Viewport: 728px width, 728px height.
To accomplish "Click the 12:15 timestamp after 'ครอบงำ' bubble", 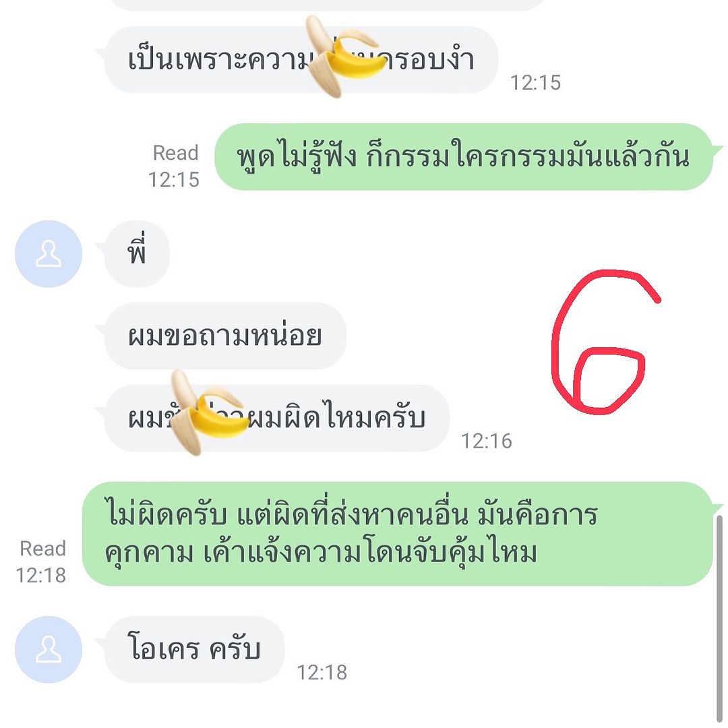I will [535, 83].
